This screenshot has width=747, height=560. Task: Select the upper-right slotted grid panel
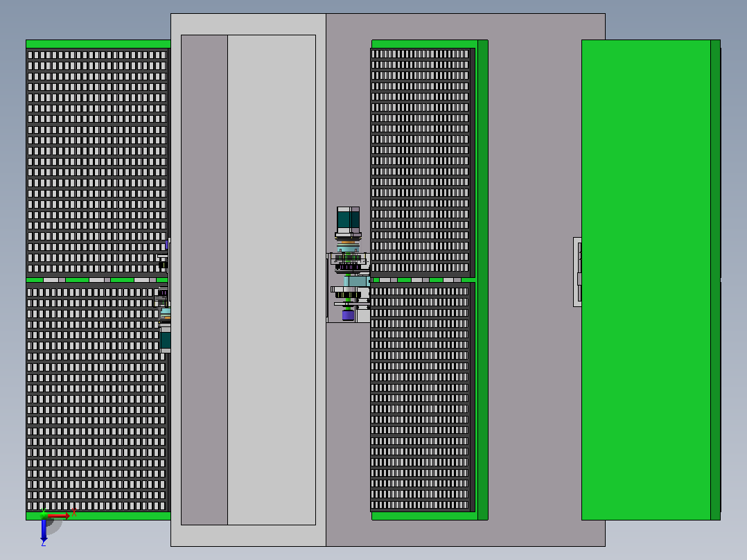click(x=421, y=162)
